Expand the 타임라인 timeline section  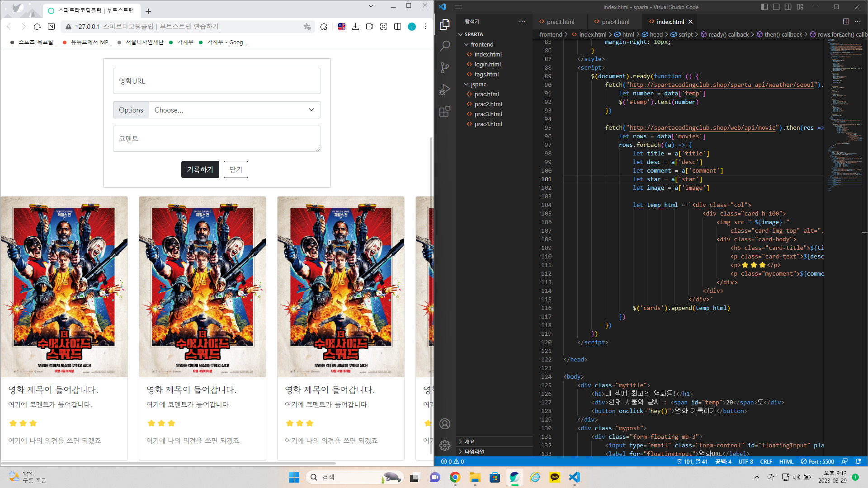494,451
